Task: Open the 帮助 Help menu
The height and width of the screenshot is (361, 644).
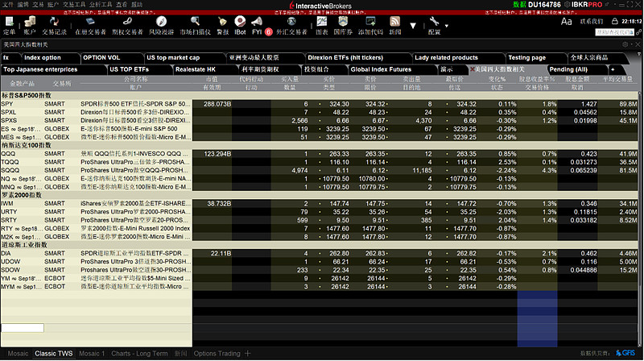Action: pyautogui.click(x=137, y=5)
